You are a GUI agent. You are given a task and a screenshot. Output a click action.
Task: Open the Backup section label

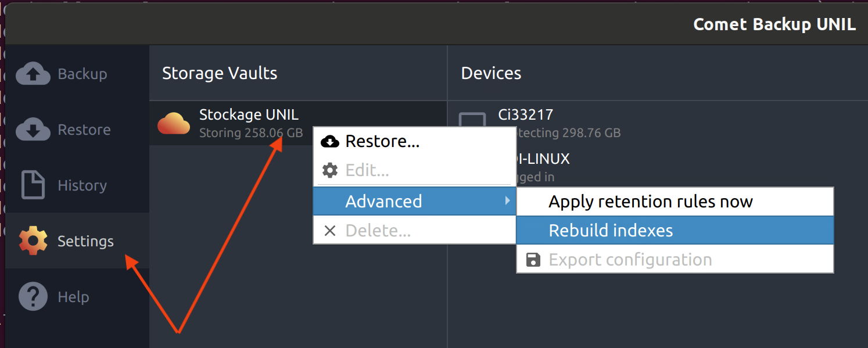tap(83, 74)
